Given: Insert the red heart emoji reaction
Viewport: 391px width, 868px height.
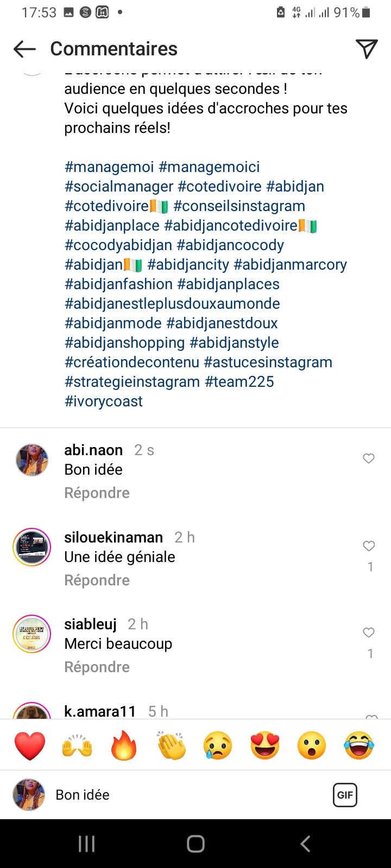Looking at the screenshot, I should pos(30,745).
